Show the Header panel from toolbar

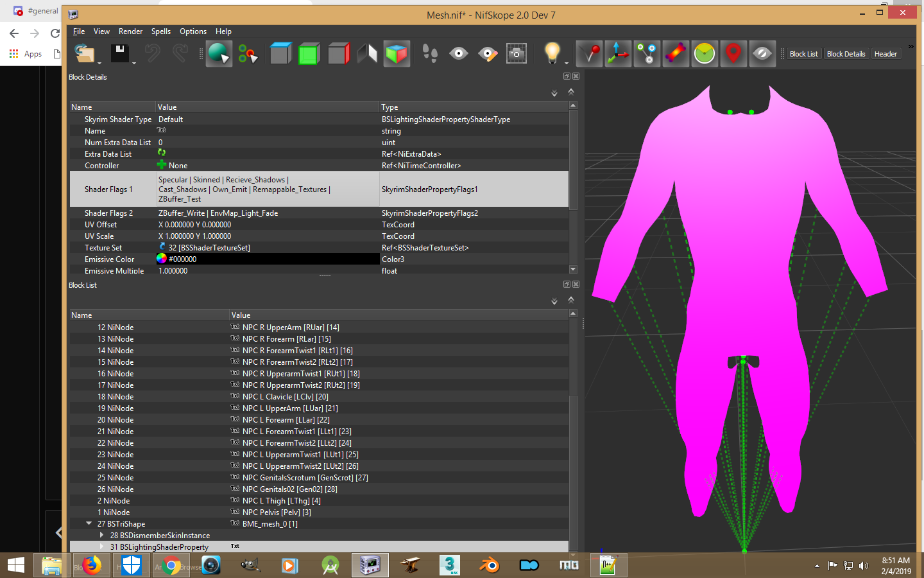point(886,54)
